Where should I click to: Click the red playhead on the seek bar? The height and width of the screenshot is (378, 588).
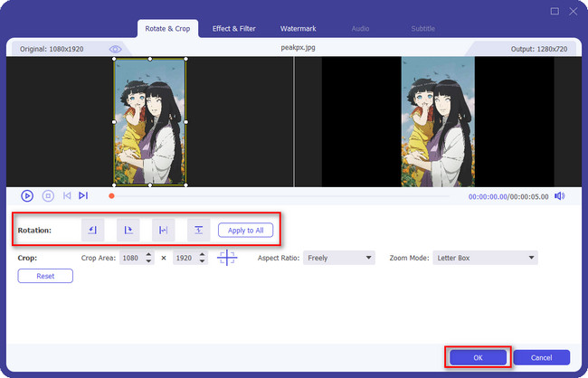pos(111,195)
